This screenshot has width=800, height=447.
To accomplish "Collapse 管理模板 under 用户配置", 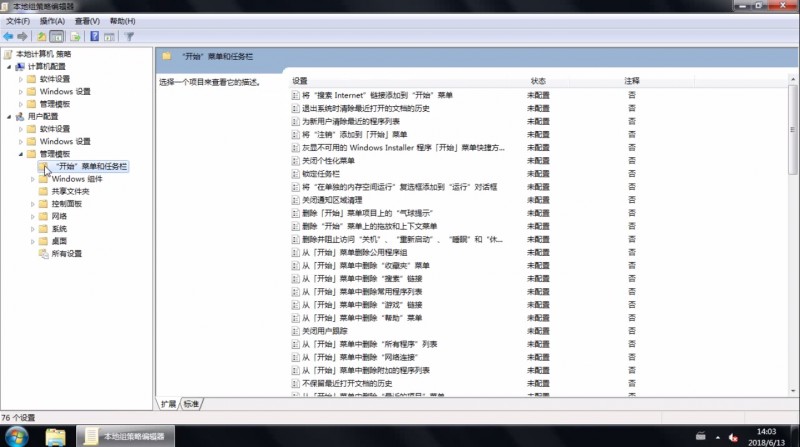I will pos(21,154).
